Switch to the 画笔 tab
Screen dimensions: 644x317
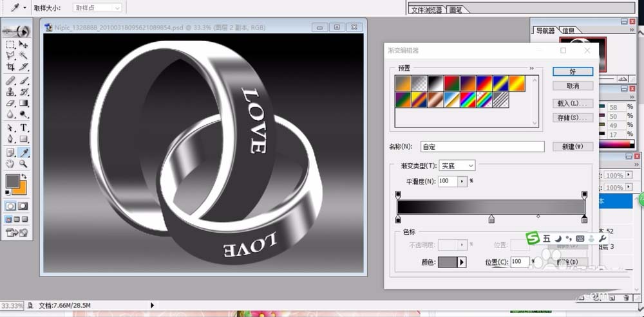(x=456, y=10)
